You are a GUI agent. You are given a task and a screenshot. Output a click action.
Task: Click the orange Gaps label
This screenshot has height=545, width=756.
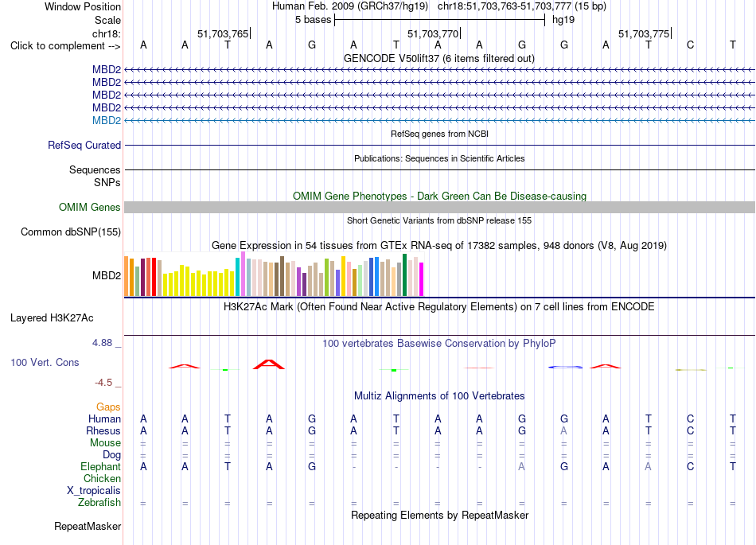108,407
